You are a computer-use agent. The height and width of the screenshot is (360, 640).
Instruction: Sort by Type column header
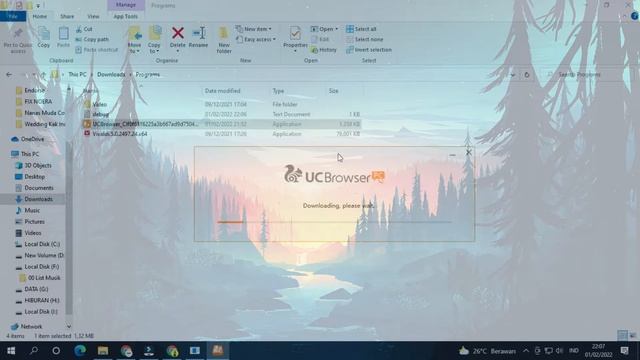pos(278,91)
